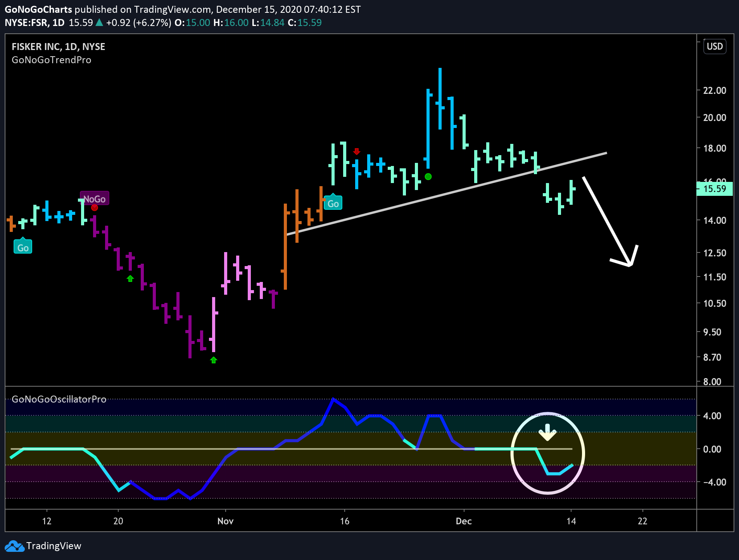Click the 8.70 price axis label
The height and width of the screenshot is (560, 739).
click(712, 357)
